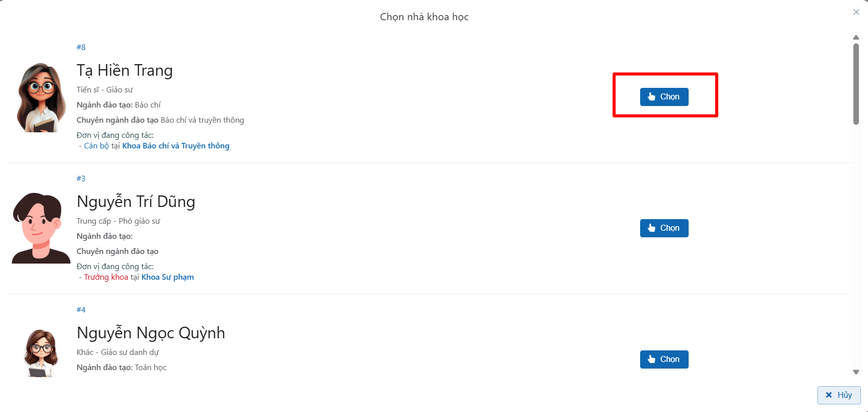The height and width of the screenshot is (412, 868).
Task: Click the name Nguyễn Ngọc Quỳnh
Action: tap(151, 333)
